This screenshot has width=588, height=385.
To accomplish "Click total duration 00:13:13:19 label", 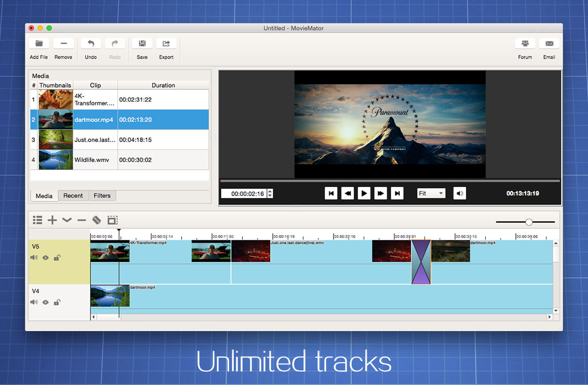I will point(523,193).
